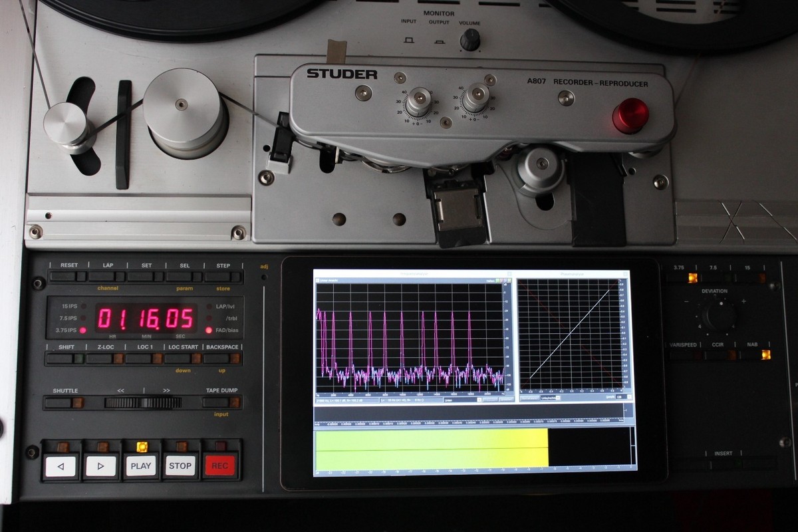Screen dimensions: 798x532
Task: Push the RESET counter key
Action: click(68, 276)
